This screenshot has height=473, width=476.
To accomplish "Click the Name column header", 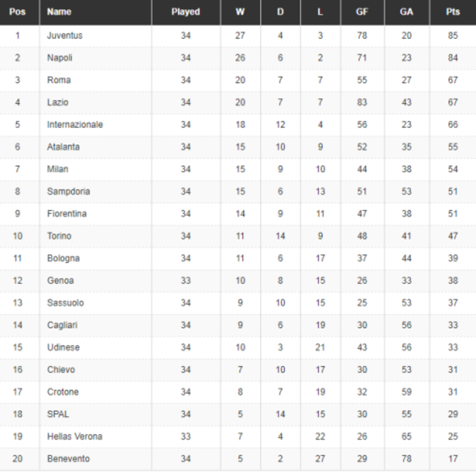I will point(59,12).
